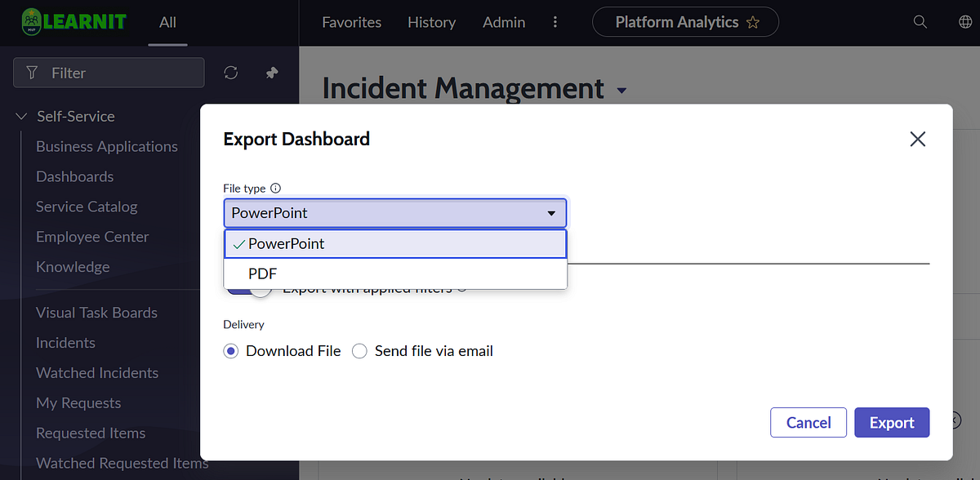Switch to the History menu

point(431,22)
